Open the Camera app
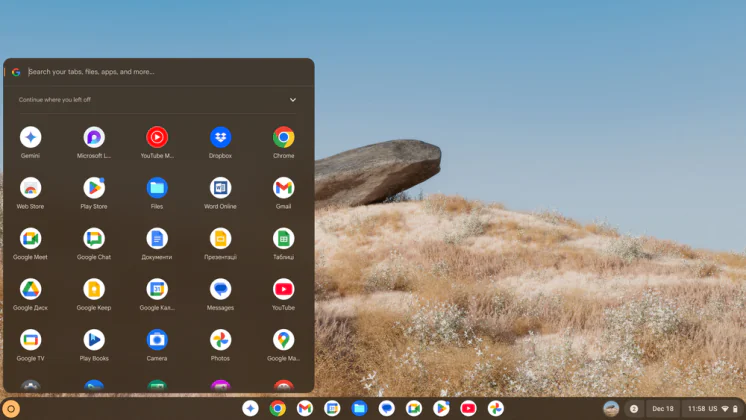This screenshot has height=420, width=746. pos(157,340)
